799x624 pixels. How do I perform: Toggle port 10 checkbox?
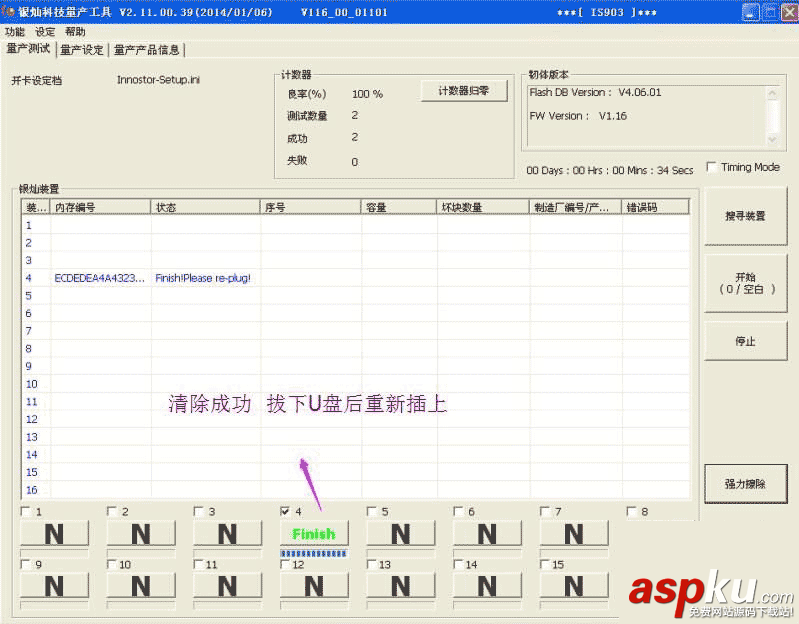(x=112, y=564)
